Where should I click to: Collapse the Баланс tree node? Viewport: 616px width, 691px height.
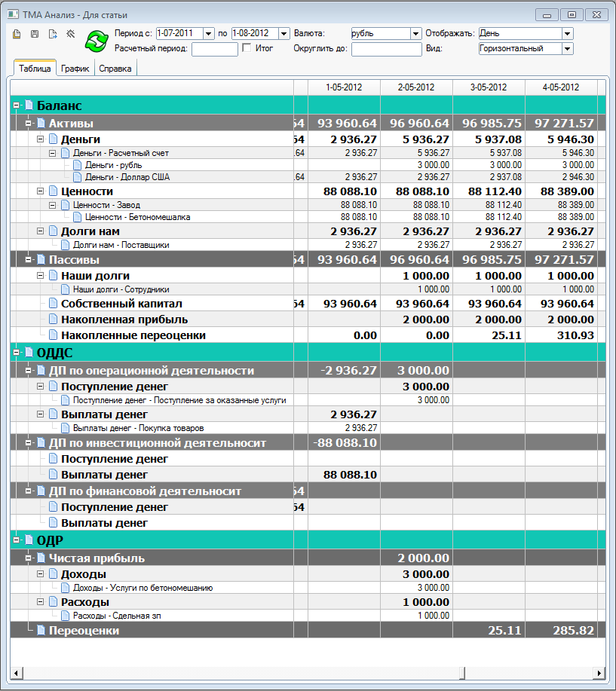[x=17, y=106]
